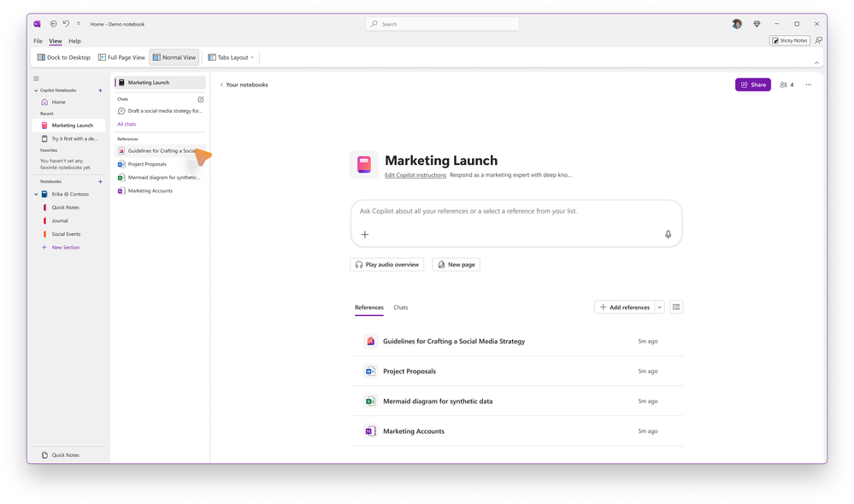This screenshot has width=854, height=504.
Task: Open the Add references dropdown arrow
Action: point(660,307)
